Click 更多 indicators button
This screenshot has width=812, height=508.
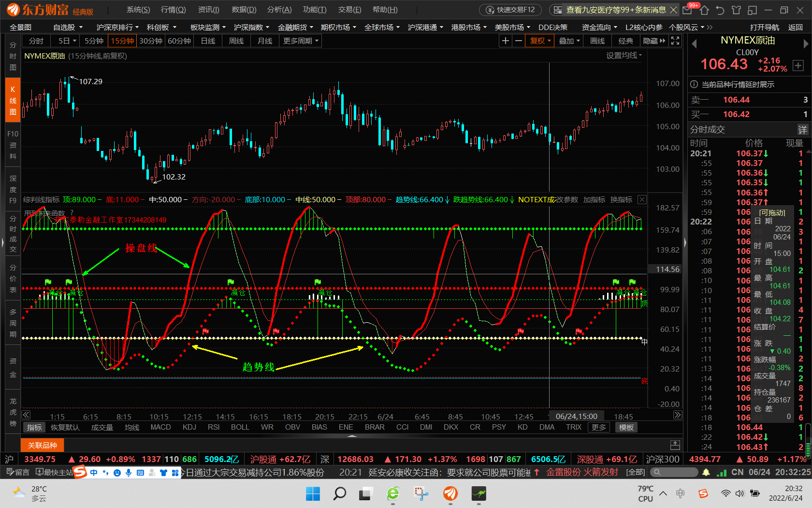pyautogui.click(x=598, y=427)
